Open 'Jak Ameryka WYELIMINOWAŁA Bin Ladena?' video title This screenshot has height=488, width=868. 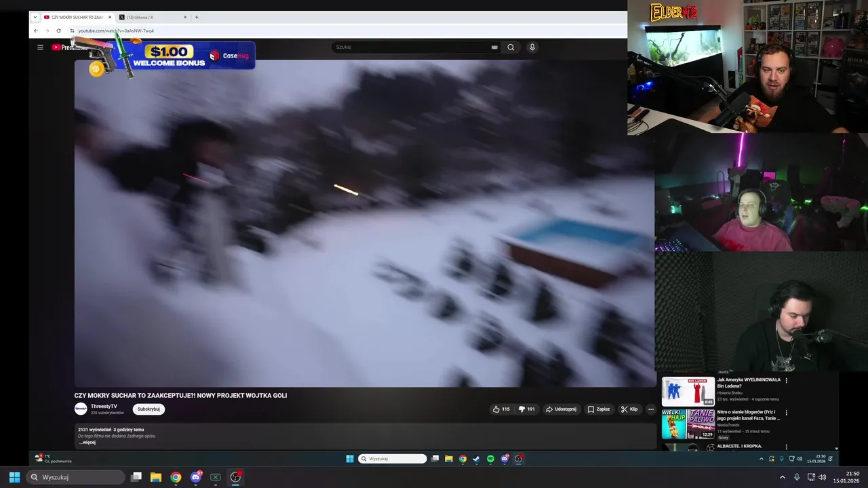(749, 383)
